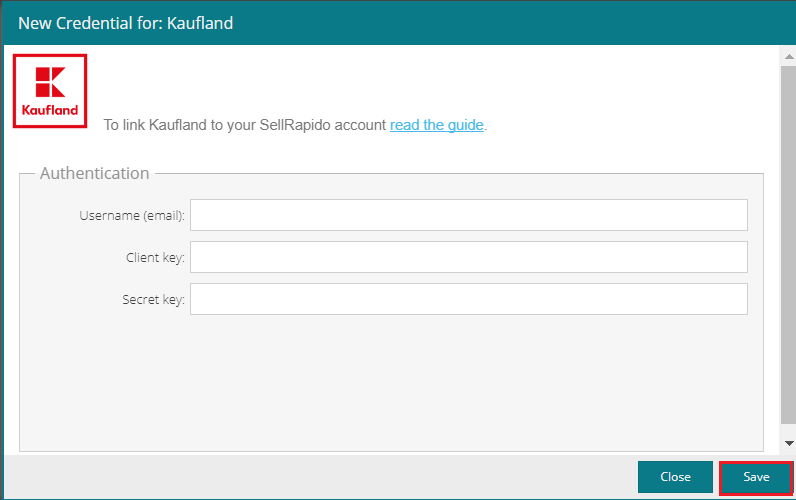
Task: Focus the Secret key input field
Action: (469, 299)
